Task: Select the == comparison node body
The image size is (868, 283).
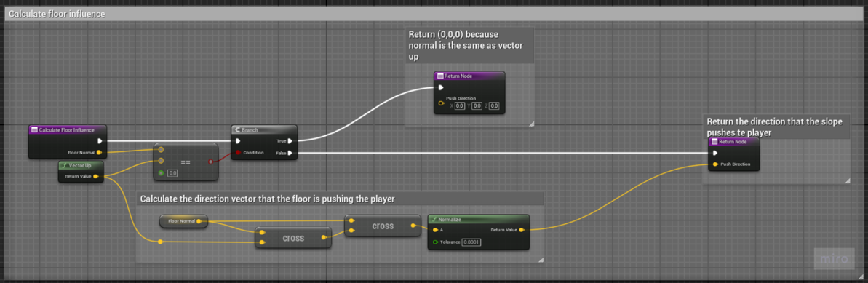Action: coord(186,162)
